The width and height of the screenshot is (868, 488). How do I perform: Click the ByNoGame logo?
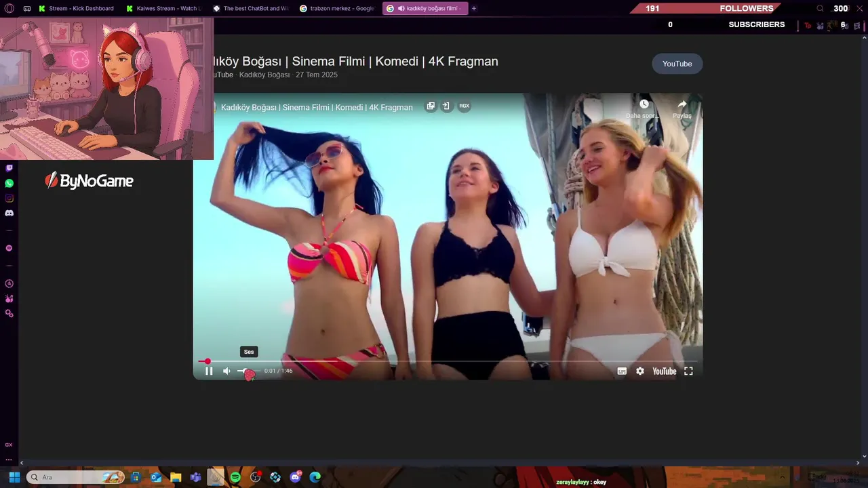pos(89,180)
